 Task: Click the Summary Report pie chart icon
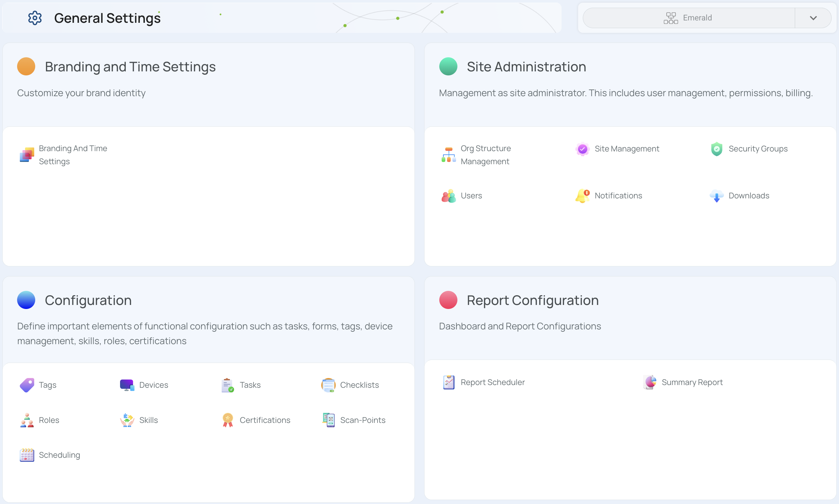[x=650, y=382]
